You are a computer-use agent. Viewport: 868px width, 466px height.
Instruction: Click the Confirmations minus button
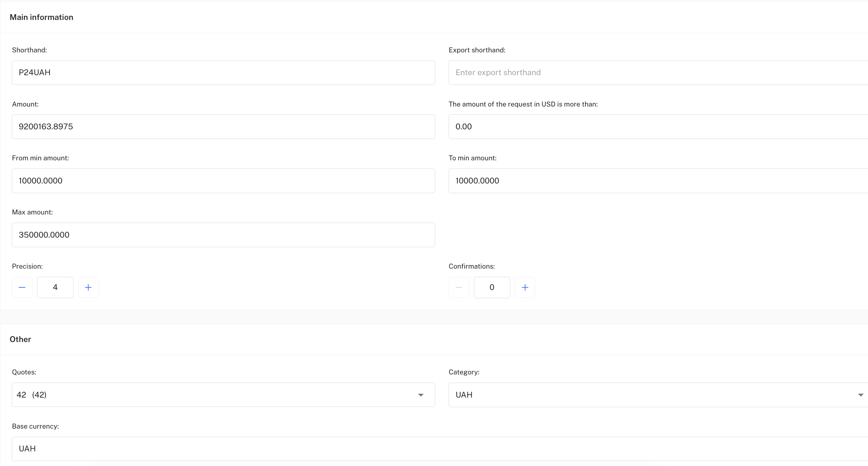(459, 288)
